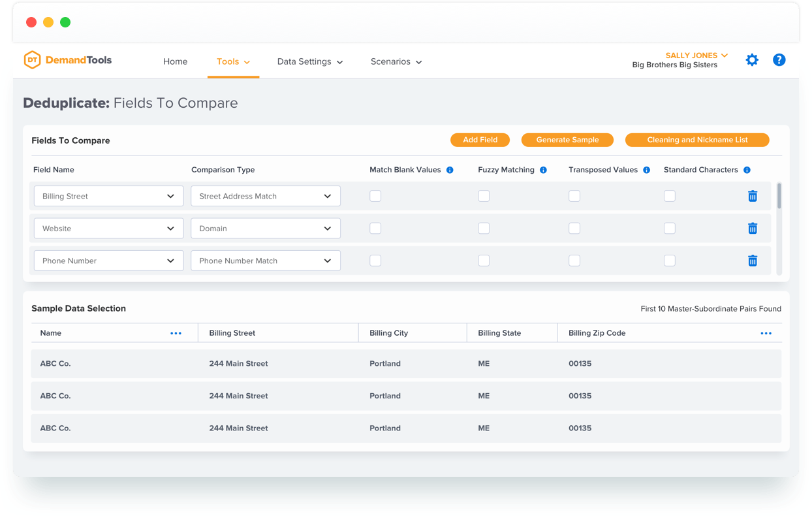Tick Standard Characters for Phone Number

click(x=670, y=261)
